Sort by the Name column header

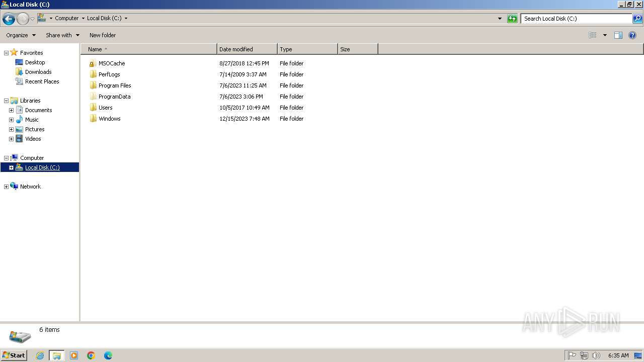pyautogui.click(x=149, y=49)
